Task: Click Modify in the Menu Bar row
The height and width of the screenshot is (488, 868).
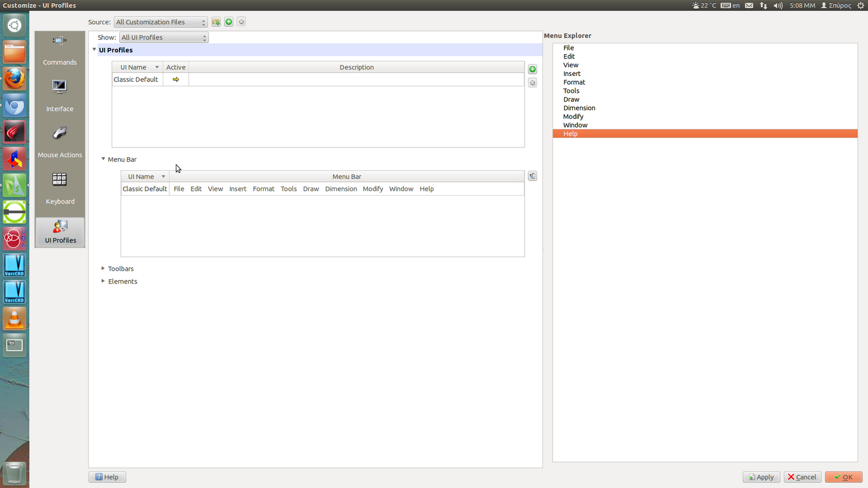Action: [x=373, y=189]
